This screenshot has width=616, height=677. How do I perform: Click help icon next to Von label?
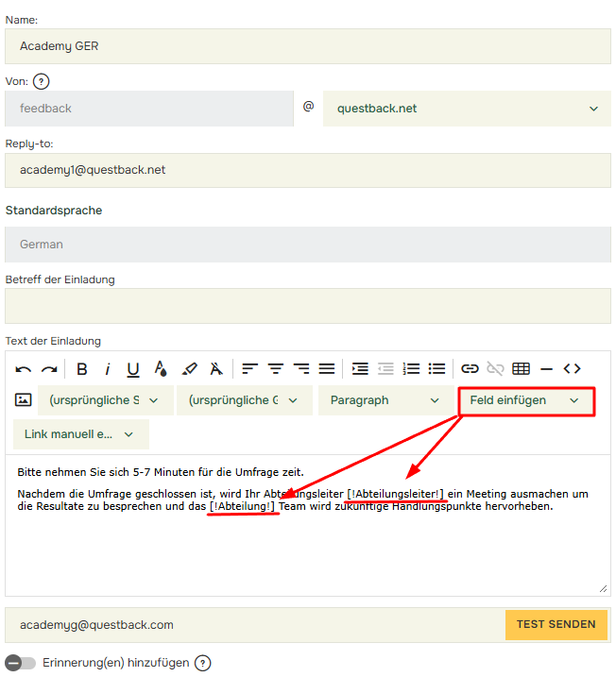(x=41, y=82)
